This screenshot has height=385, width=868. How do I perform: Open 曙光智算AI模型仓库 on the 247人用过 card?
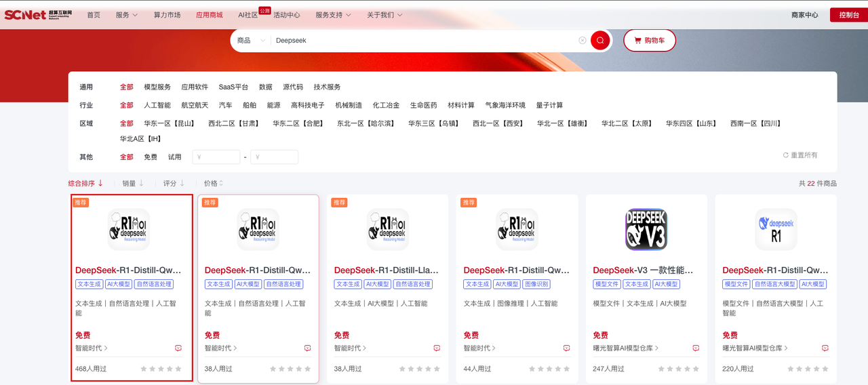tap(626, 348)
